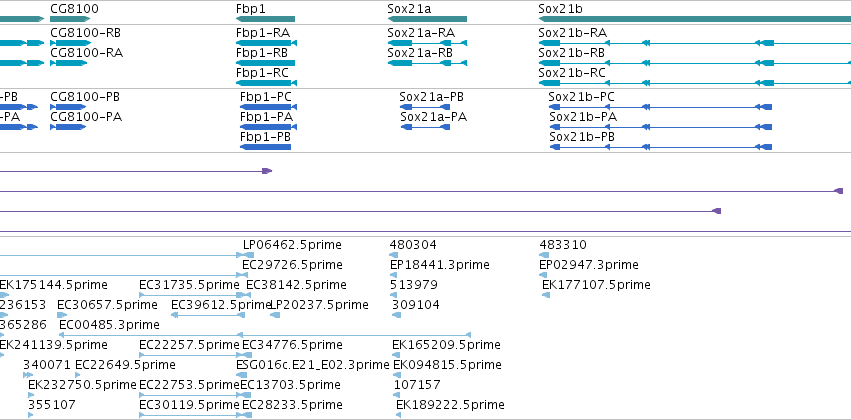This screenshot has width=851, height=420.
Task: Select the EP02947.3prime feature
Action: point(543,275)
